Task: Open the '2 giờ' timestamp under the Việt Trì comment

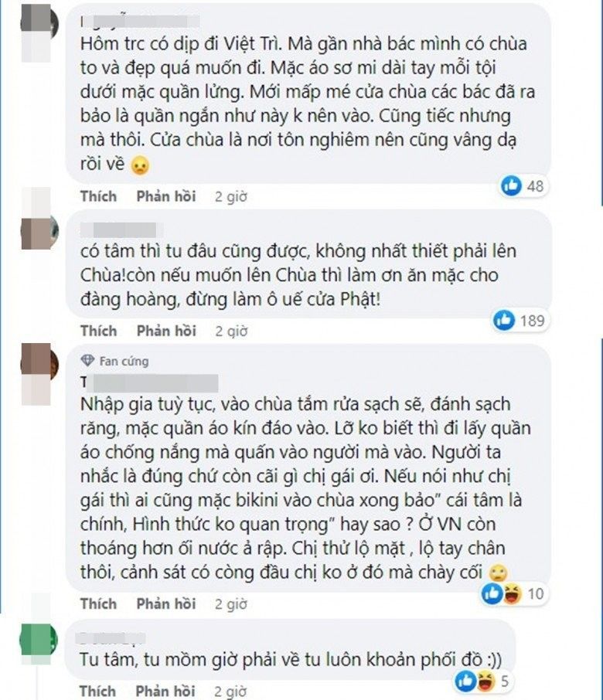Action: [231, 197]
